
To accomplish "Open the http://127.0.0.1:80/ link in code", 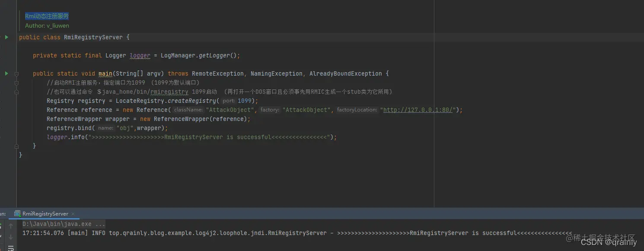I will [x=418, y=110].
